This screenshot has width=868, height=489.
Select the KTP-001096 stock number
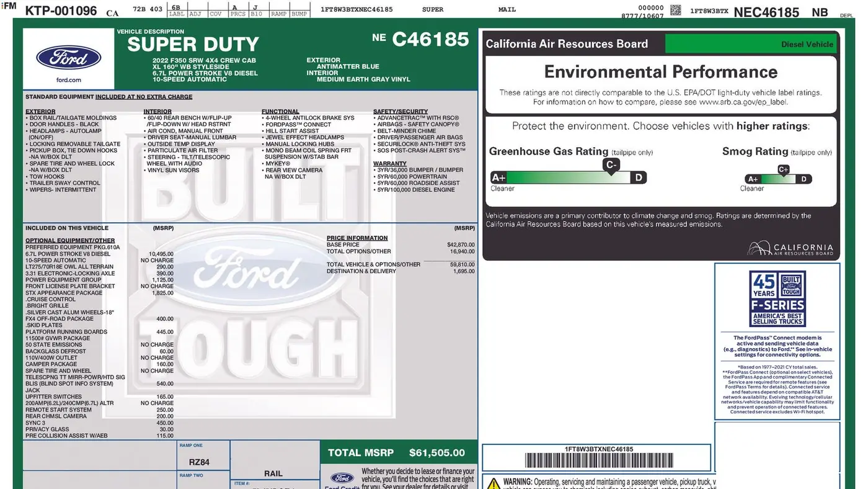(61, 11)
